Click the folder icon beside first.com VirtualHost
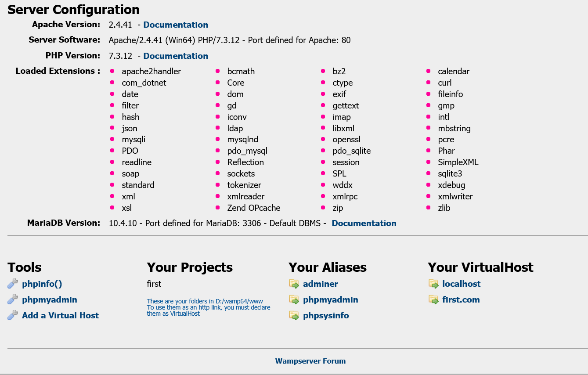Viewport: 588px width, 375px height. pyautogui.click(x=434, y=299)
